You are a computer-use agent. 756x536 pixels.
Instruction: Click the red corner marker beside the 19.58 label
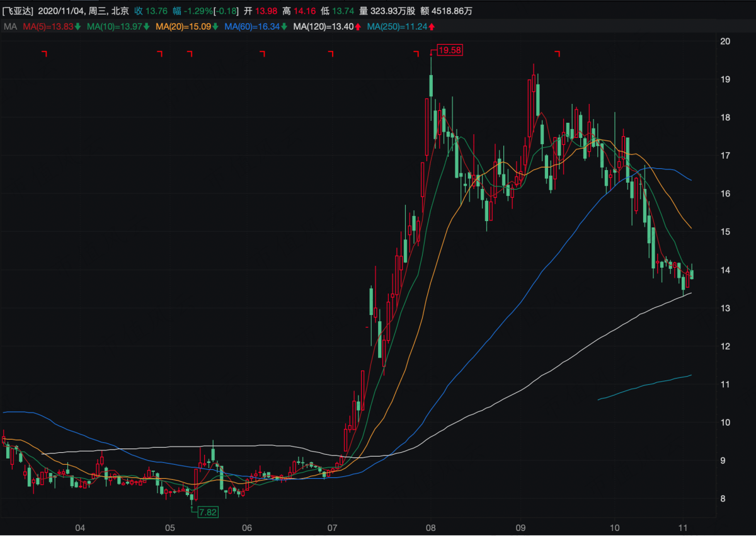pos(416,54)
